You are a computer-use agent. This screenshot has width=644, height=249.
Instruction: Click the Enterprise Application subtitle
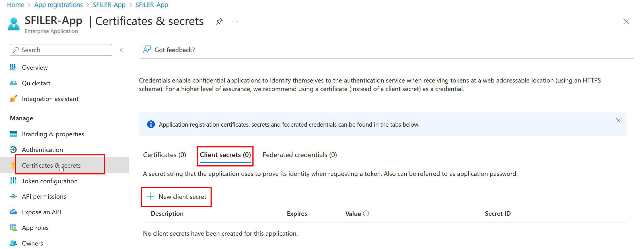click(x=51, y=31)
